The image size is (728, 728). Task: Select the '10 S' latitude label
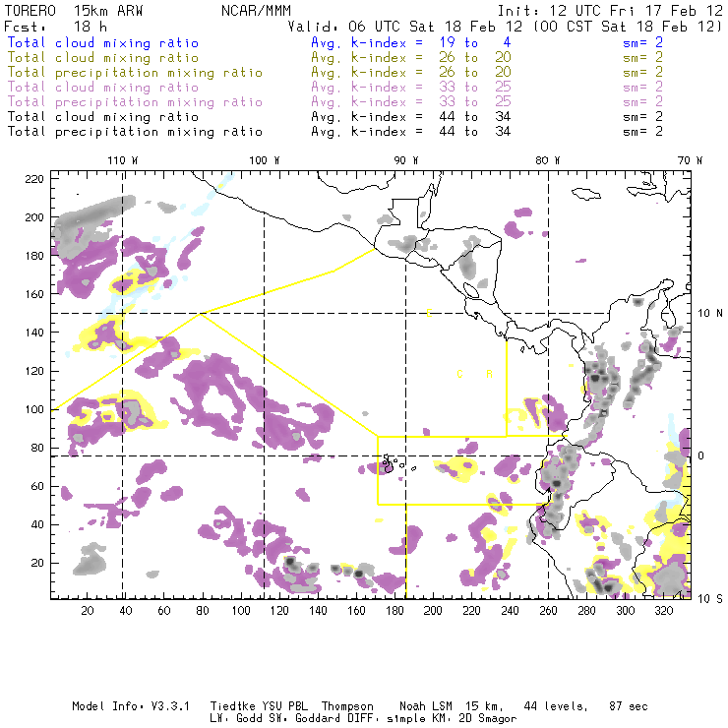710,599
